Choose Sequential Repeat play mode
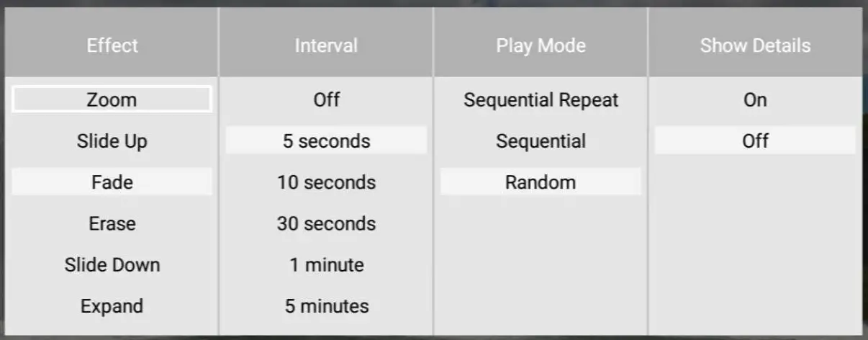 pos(541,99)
